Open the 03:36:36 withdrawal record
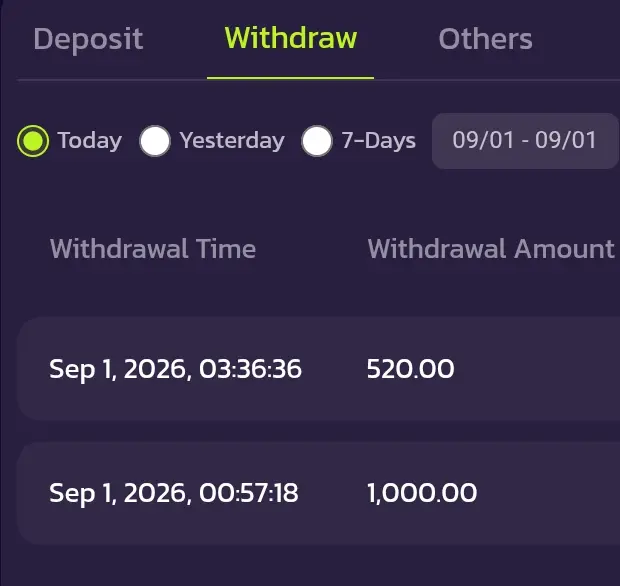Viewport: 620px width, 586px height. pyautogui.click(x=318, y=369)
